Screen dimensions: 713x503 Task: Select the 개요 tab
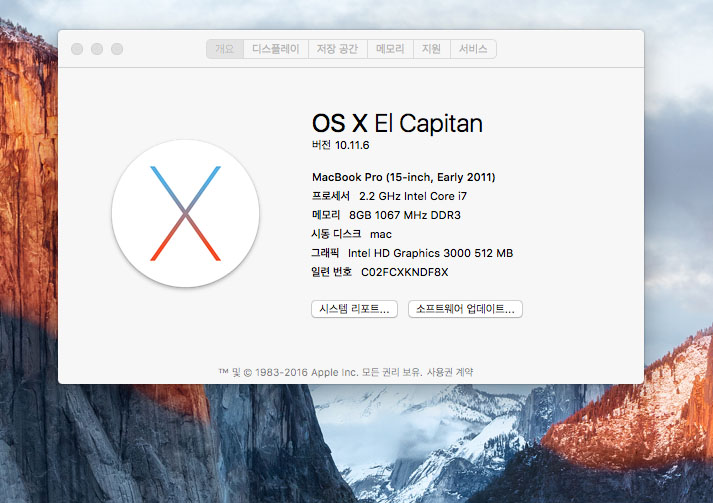225,49
